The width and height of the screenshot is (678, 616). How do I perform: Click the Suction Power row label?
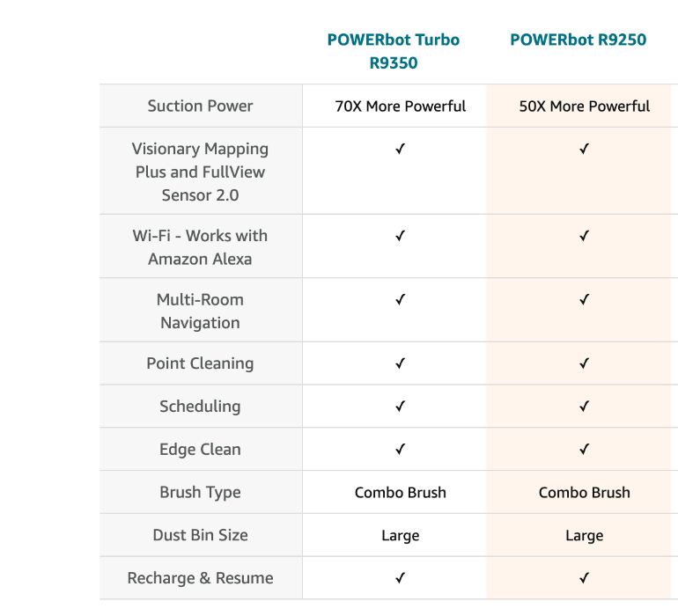200,106
